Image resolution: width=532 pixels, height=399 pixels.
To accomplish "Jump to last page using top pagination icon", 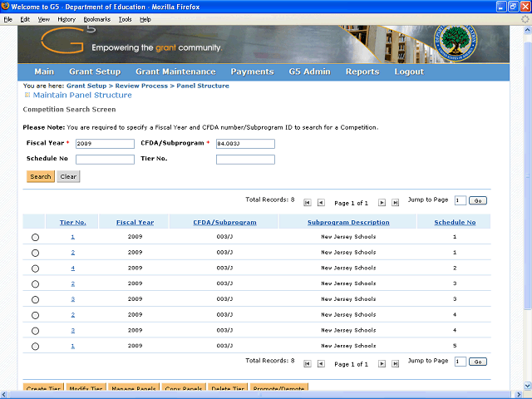I will pyautogui.click(x=396, y=202).
